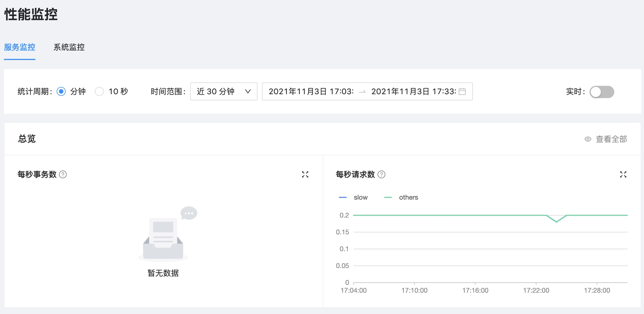The width and height of the screenshot is (644, 314).
Task: Expand the 每秒事务数 chart to fullscreen
Action: (305, 174)
